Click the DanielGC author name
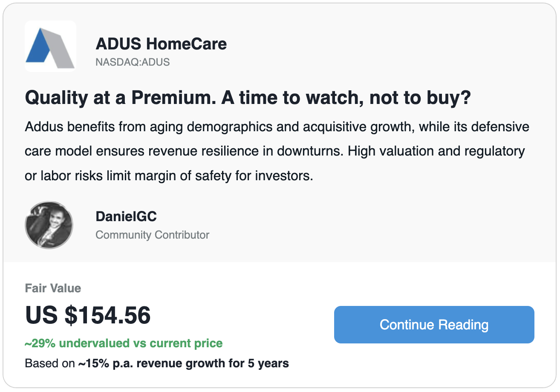 (x=126, y=216)
